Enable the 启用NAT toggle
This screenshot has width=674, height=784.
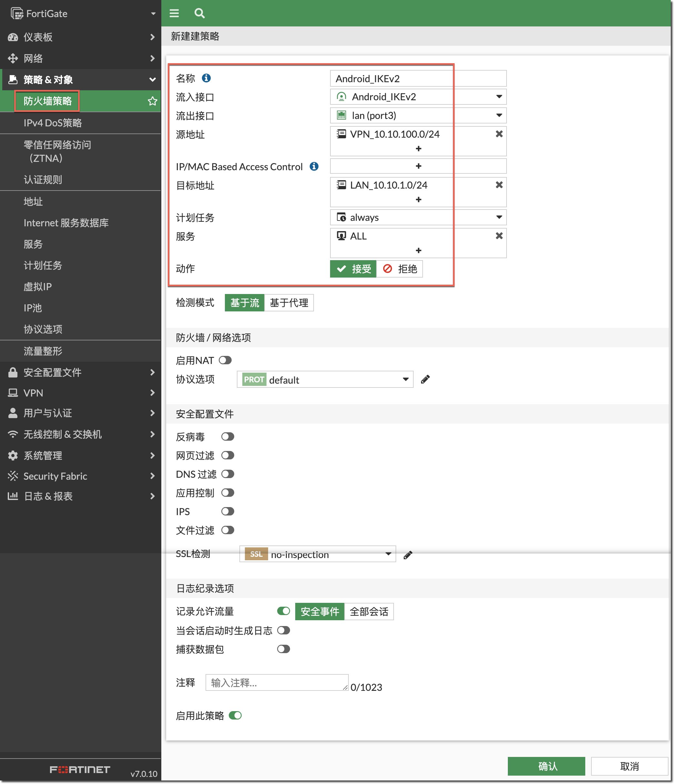pyautogui.click(x=225, y=360)
